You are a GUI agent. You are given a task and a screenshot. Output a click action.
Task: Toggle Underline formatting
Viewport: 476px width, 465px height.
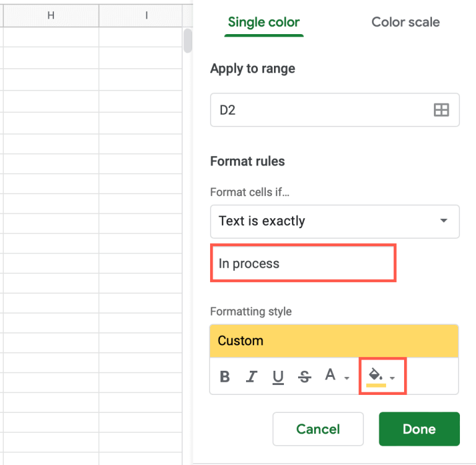[278, 377]
